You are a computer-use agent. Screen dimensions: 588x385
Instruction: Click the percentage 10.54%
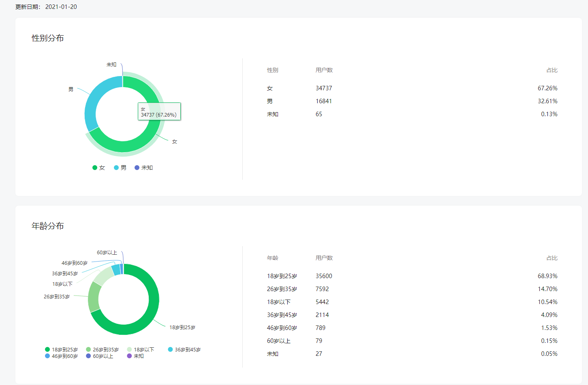pos(547,302)
